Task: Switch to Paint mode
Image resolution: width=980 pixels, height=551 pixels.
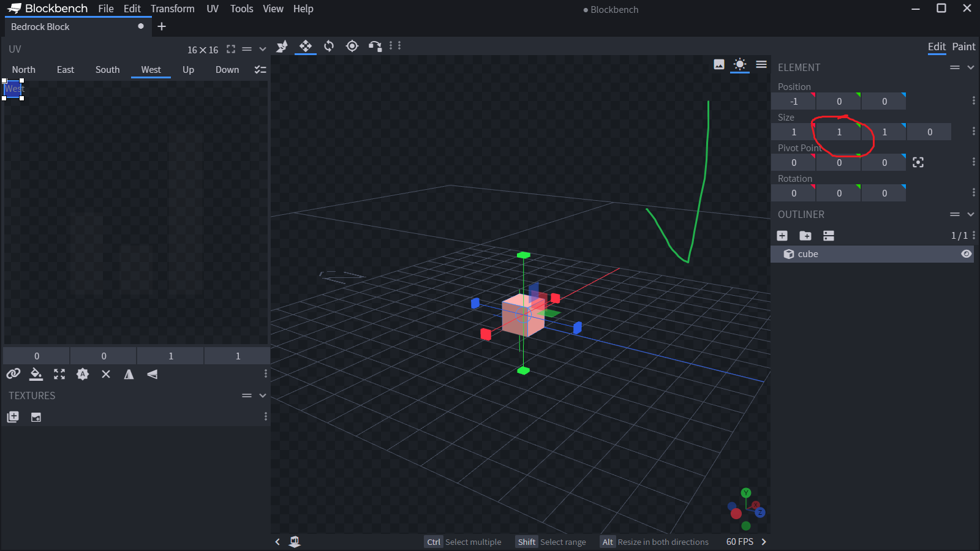Action: 963,47
